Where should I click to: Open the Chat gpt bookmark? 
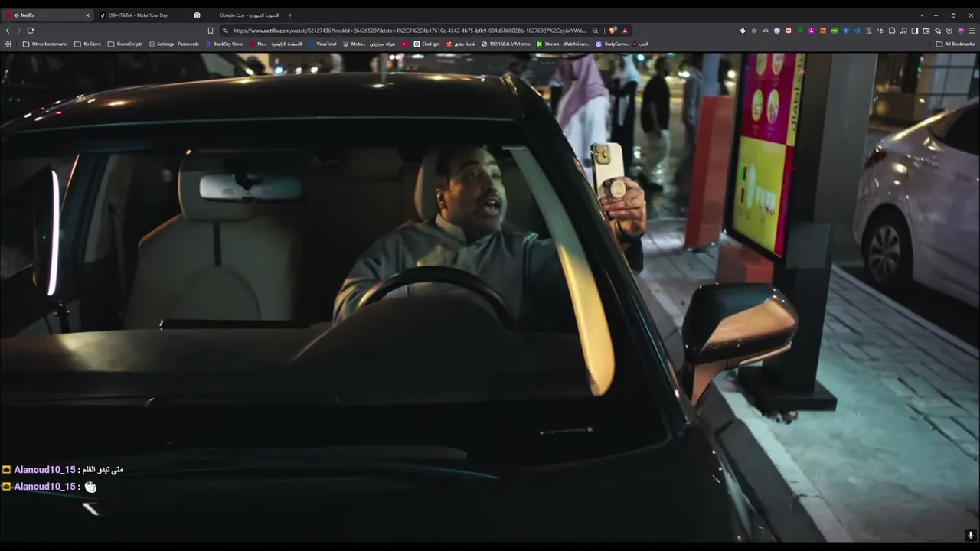point(427,44)
